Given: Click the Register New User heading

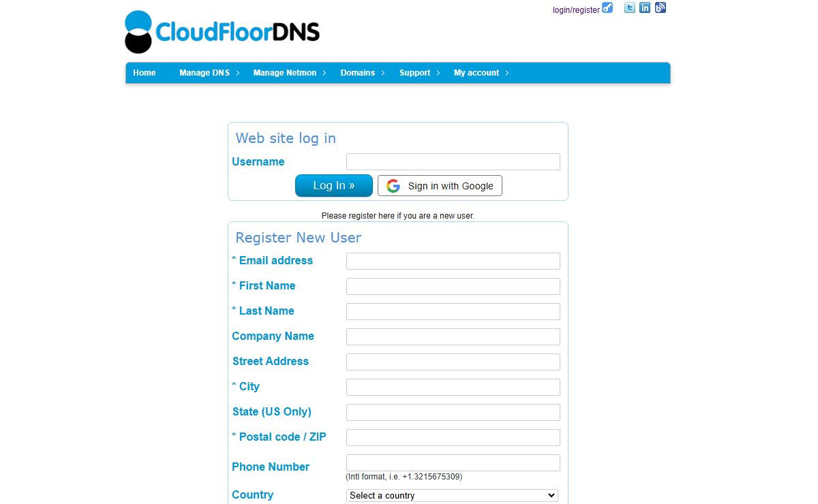Looking at the screenshot, I should tap(299, 238).
